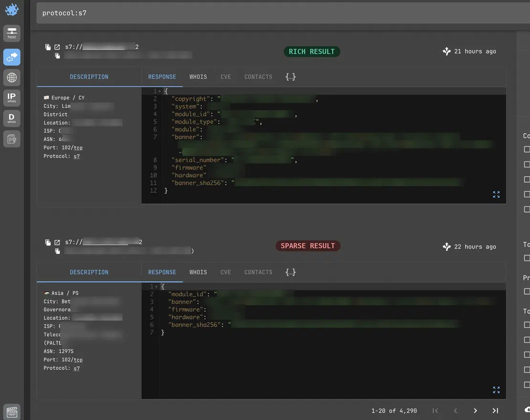Open the host search tool in sidebar
The height and width of the screenshot is (420, 530).
tap(12, 33)
